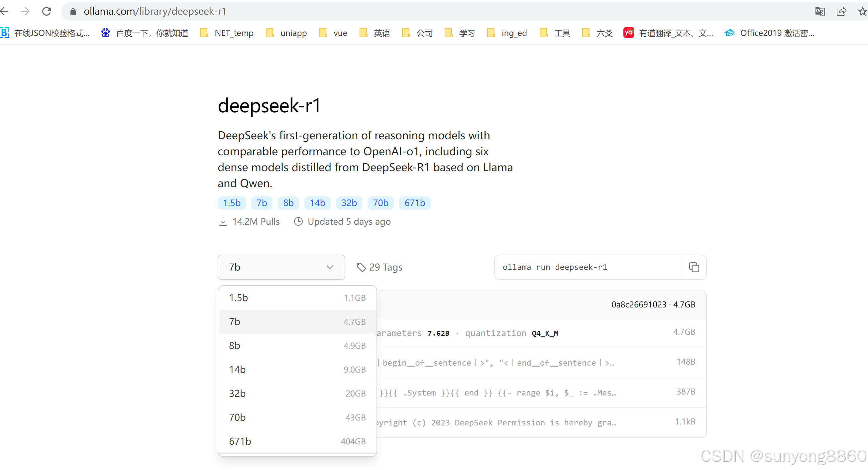Click the browser back arrow
868x470 pixels.
click(x=5, y=11)
